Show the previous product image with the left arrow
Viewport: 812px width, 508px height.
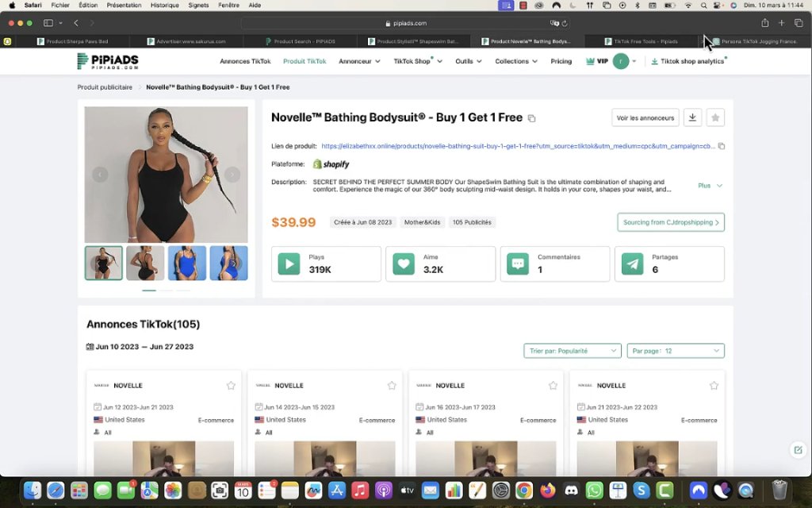pyautogui.click(x=100, y=175)
